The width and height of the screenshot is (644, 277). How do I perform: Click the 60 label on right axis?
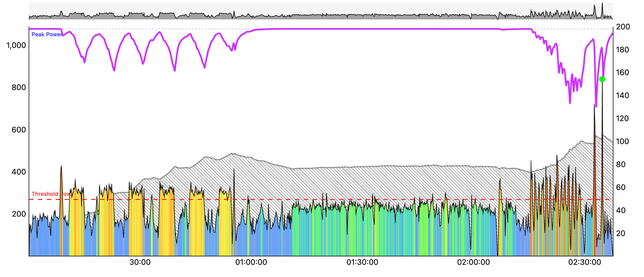tap(621, 187)
